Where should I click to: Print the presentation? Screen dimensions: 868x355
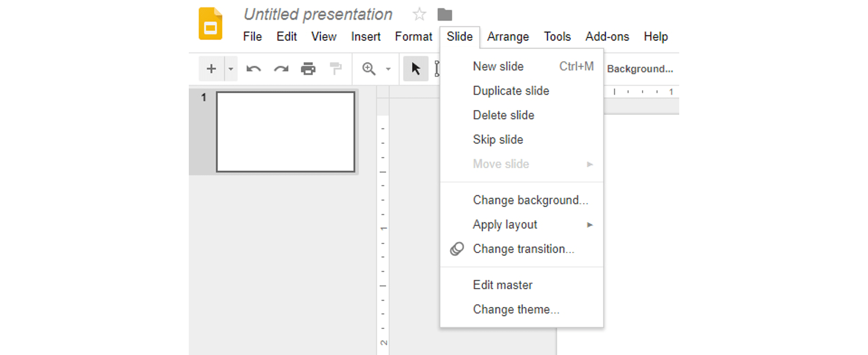308,68
